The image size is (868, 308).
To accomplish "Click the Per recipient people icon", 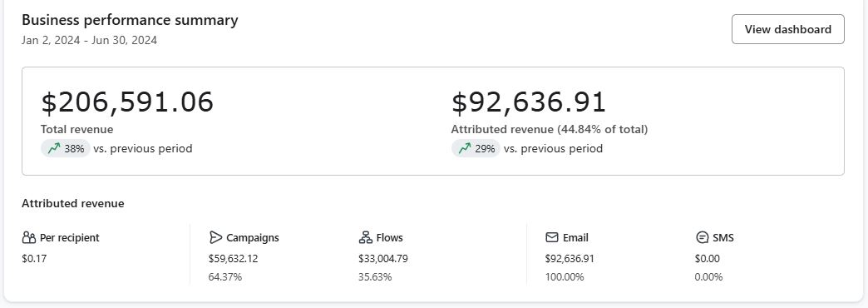I will [x=29, y=237].
